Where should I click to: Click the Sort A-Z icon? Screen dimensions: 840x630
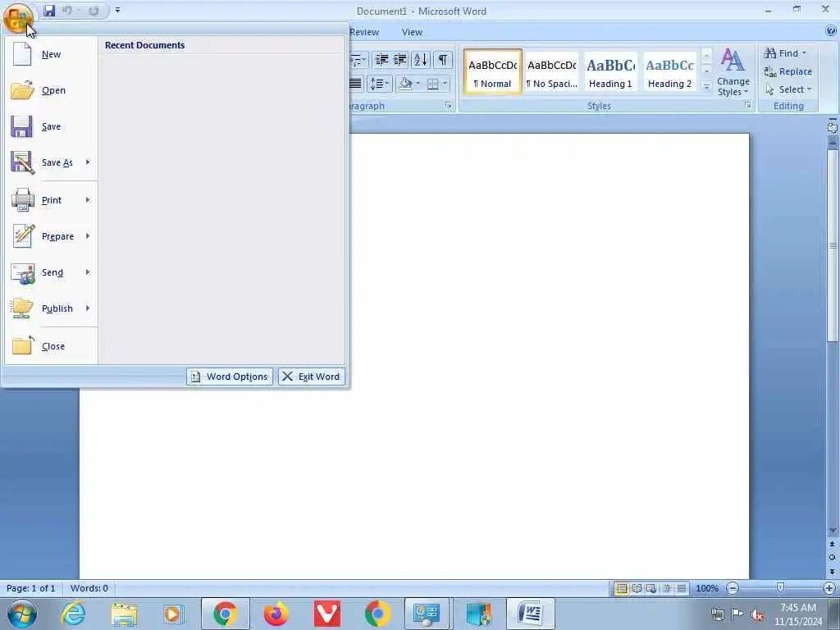(421, 59)
